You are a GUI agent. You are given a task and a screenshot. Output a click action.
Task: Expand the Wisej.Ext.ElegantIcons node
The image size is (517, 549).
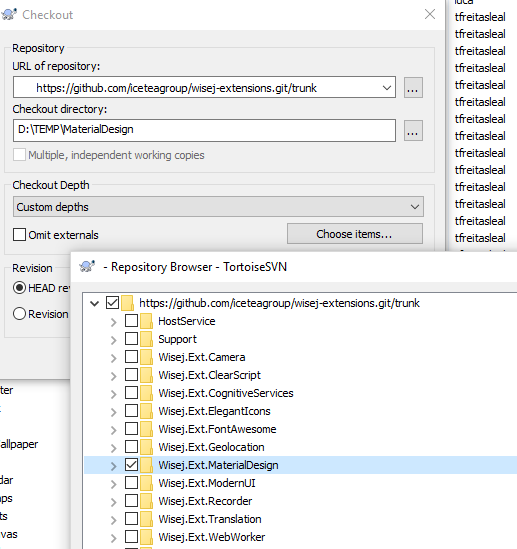[113, 412]
